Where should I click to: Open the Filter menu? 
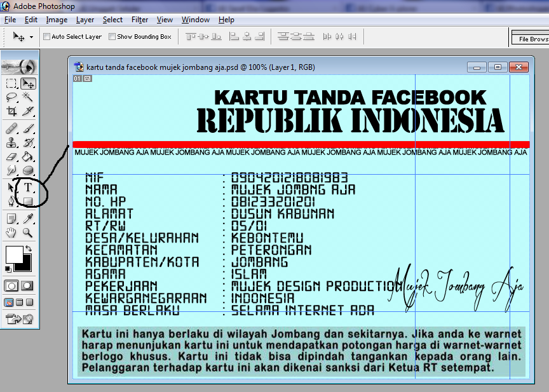coord(140,20)
